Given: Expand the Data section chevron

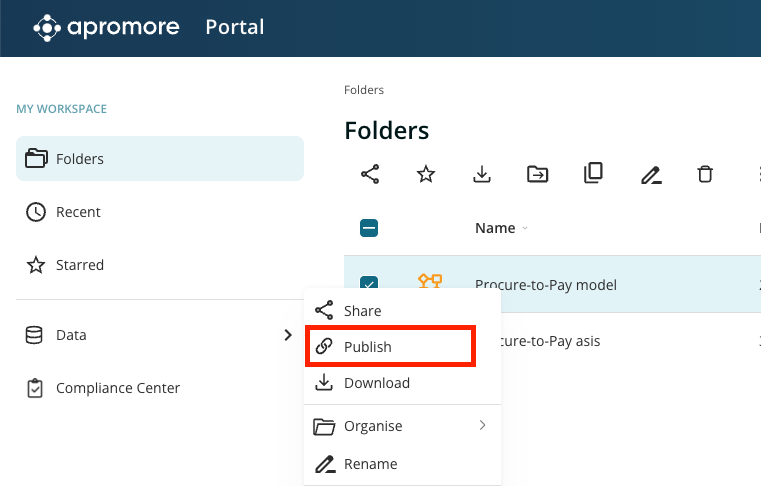Looking at the screenshot, I should (x=288, y=335).
